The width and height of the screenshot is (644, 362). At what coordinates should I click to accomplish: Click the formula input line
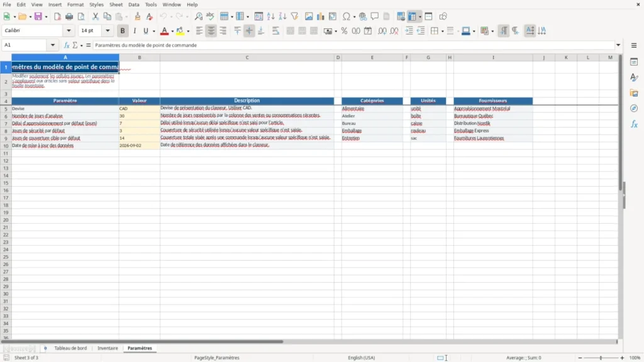coord(353,45)
